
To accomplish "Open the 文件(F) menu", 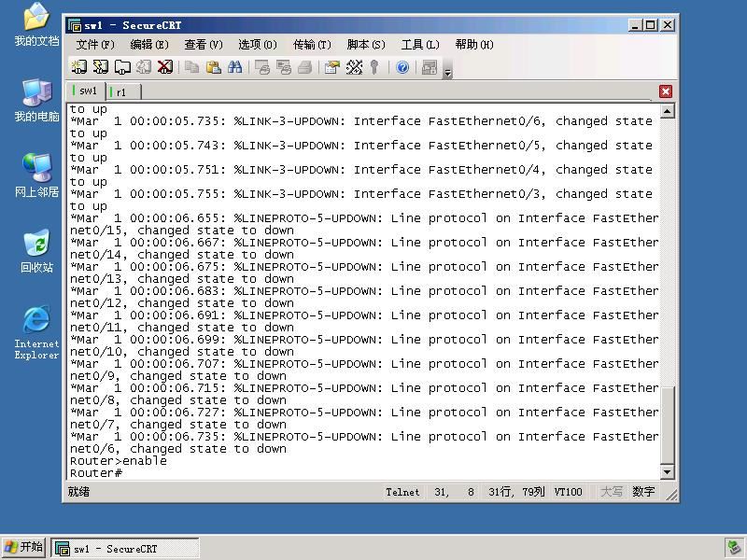I will pos(95,45).
